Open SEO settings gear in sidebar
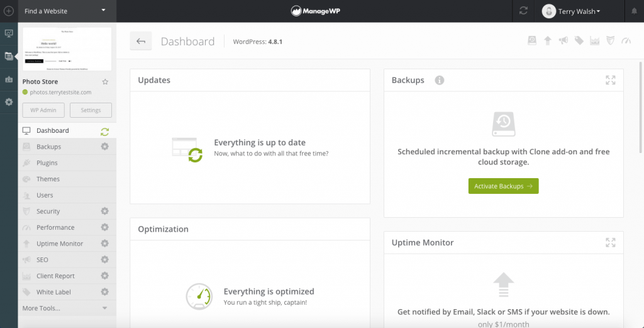This screenshot has height=328, width=644. click(x=105, y=259)
